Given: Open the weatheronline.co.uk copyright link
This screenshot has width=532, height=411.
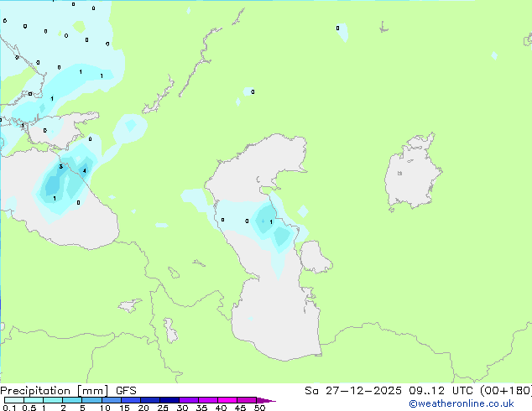Looking at the screenshot, I should tap(461, 403).
